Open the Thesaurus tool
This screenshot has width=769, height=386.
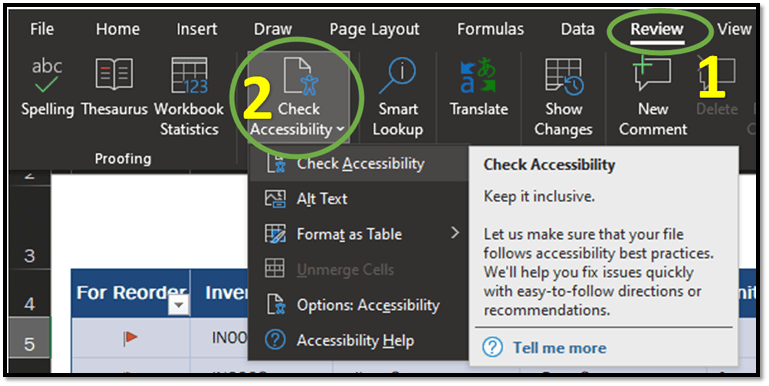pyautogui.click(x=114, y=88)
